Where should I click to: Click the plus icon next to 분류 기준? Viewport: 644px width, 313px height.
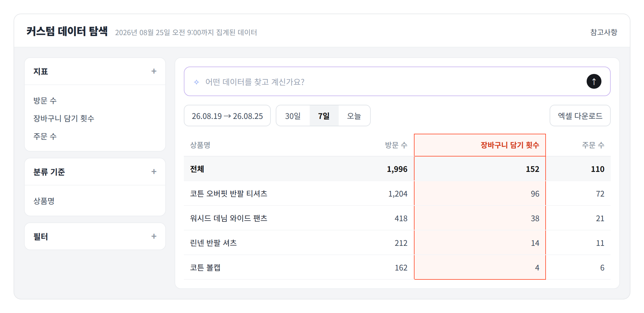[154, 172]
